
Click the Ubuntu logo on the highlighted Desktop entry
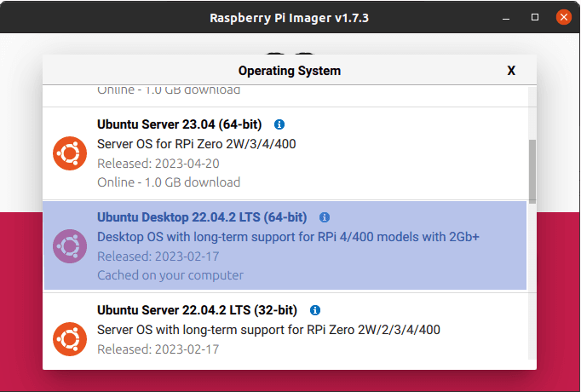70,245
